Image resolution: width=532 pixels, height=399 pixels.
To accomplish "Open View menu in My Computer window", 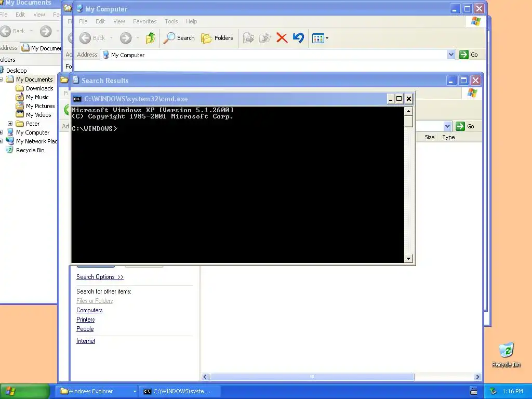I will pyautogui.click(x=119, y=21).
